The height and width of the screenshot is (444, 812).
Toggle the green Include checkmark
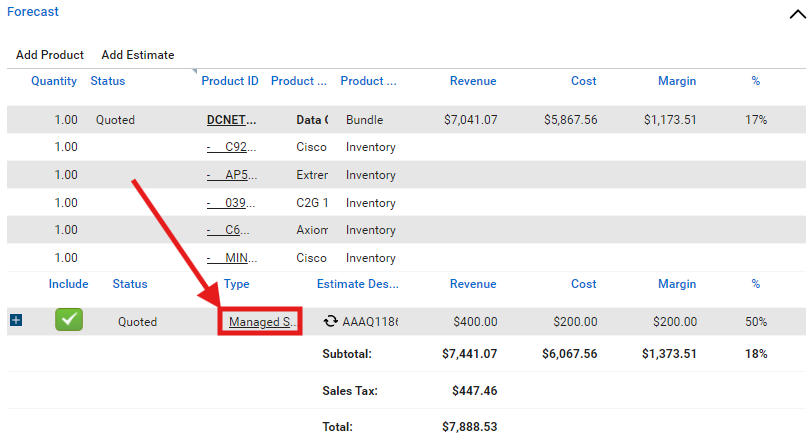(x=69, y=321)
